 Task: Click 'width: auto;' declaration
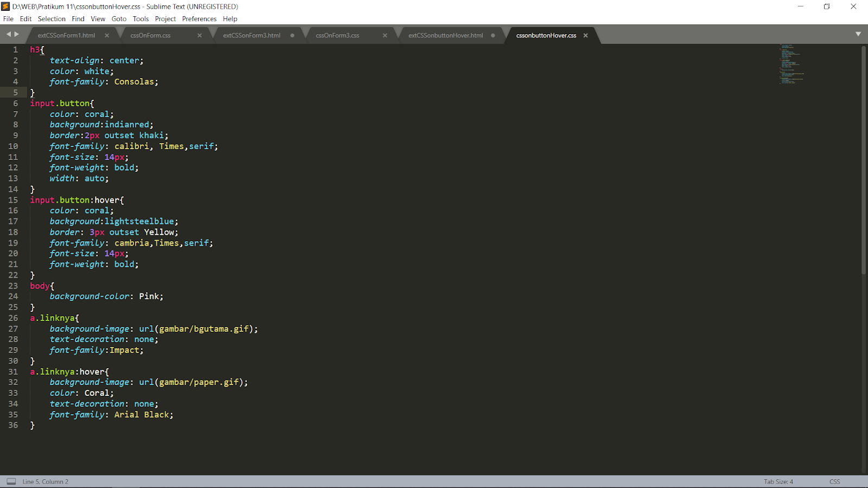(79, 178)
